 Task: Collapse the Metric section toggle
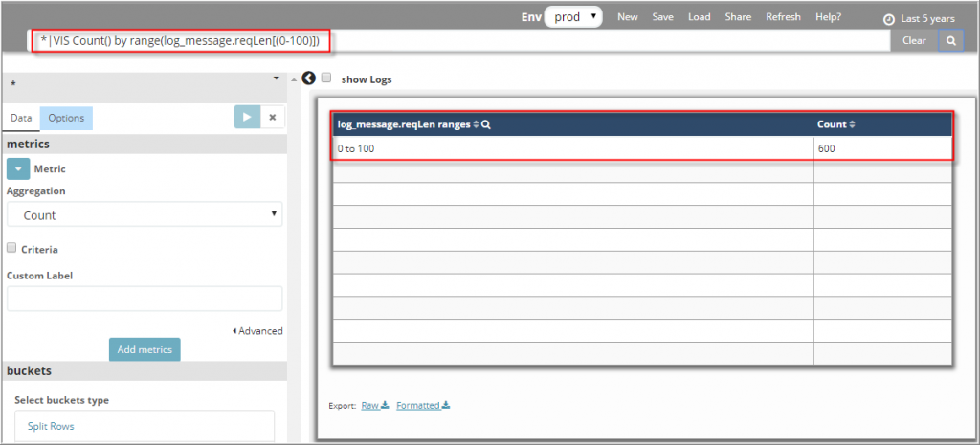point(18,168)
